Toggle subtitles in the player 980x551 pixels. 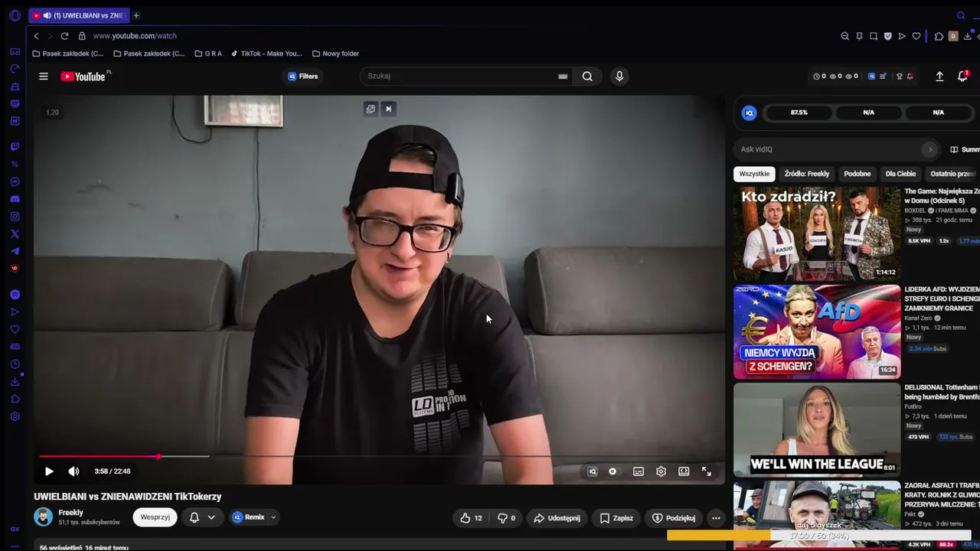[639, 471]
